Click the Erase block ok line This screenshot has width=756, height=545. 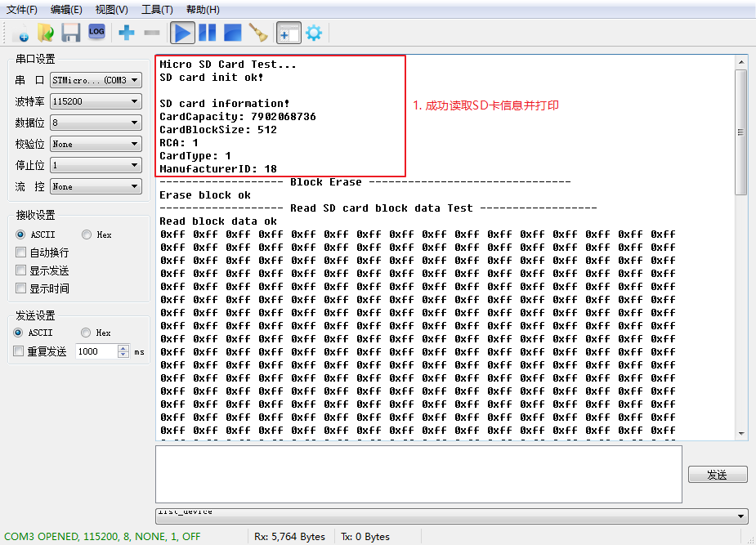tap(205, 195)
